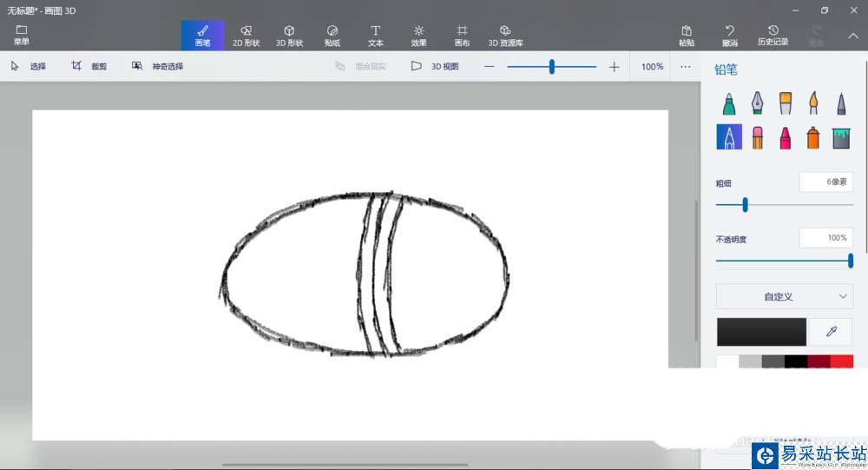Screen dimensions: 868x470
Task: Select the eraser tool
Action: coord(757,137)
